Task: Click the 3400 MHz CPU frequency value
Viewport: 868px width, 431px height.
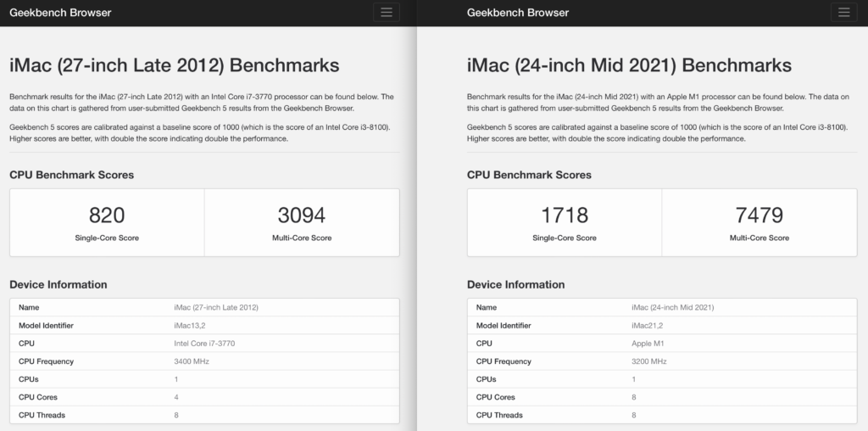Action: click(x=191, y=361)
